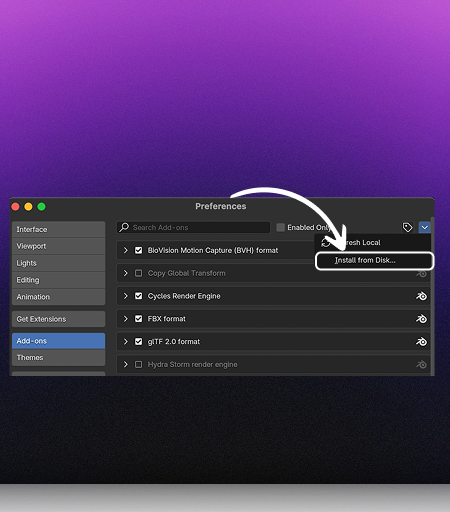Open the add-ons settings dropdown arrow
Image resolution: width=450 pixels, height=512 pixels.
425,228
